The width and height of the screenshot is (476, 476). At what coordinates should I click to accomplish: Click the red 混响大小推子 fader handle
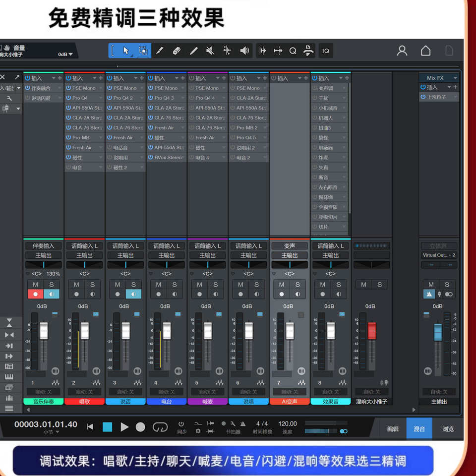pos(372,331)
